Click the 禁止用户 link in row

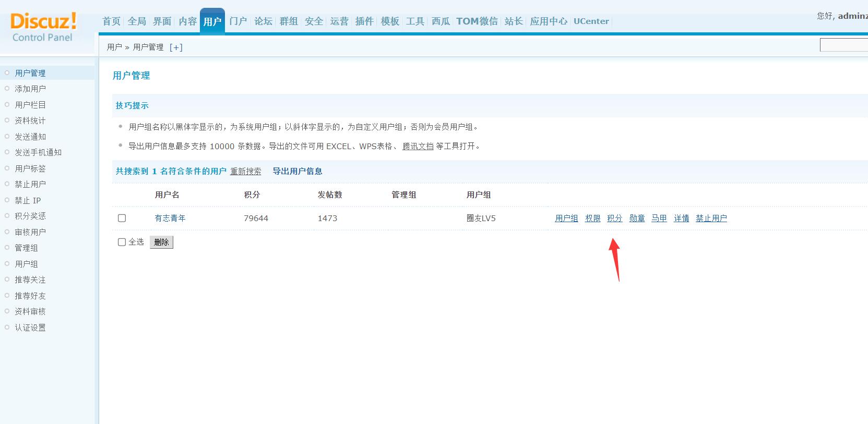711,218
